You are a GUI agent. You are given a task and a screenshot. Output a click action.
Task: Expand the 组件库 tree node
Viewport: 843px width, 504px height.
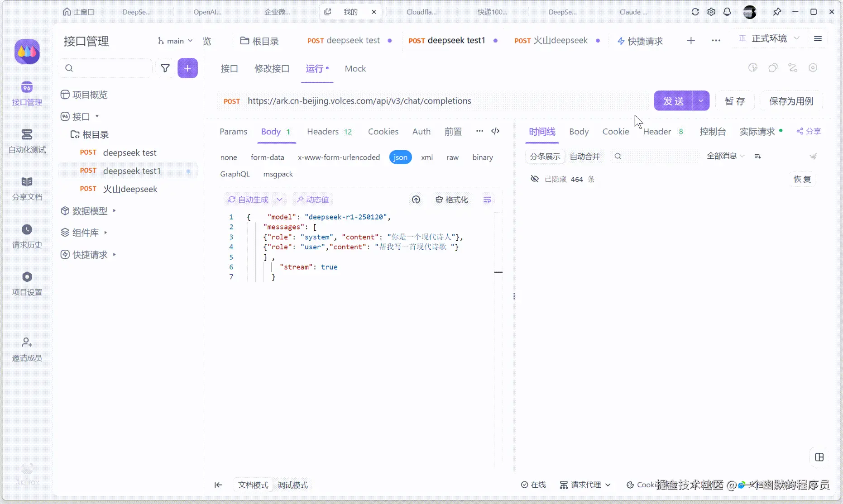click(105, 233)
